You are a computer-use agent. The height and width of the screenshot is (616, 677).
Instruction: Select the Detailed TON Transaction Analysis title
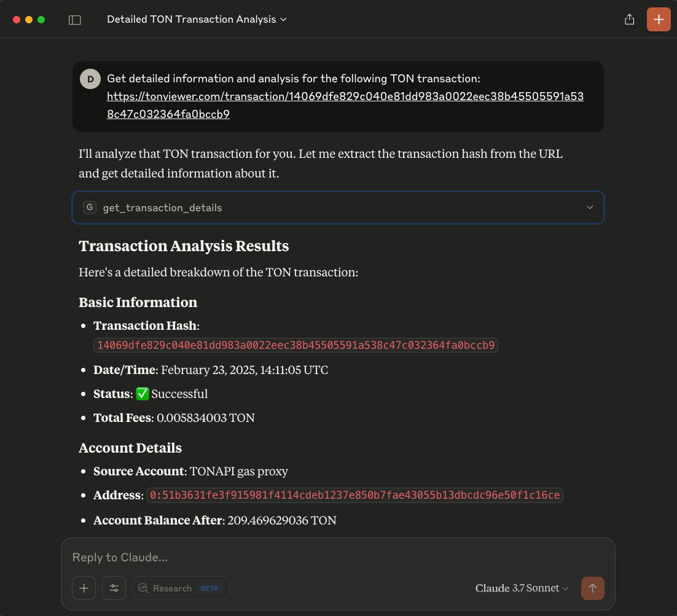pyautogui.click(x=191, y=19)
